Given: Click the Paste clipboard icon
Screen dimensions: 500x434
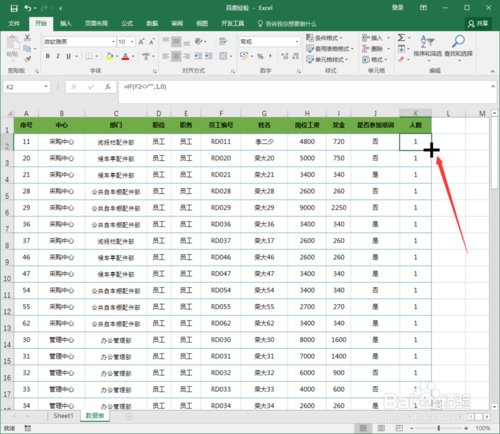Looking at the screenshot, I should click(13, 43).
